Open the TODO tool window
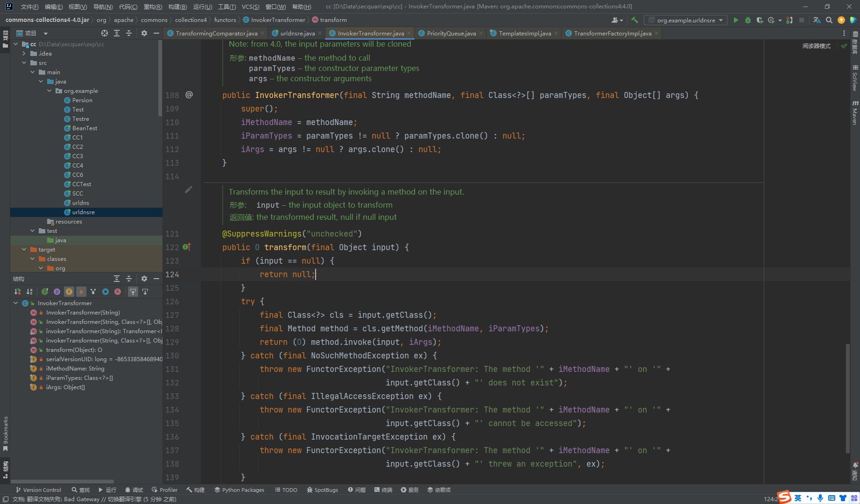 coord(286,490)
